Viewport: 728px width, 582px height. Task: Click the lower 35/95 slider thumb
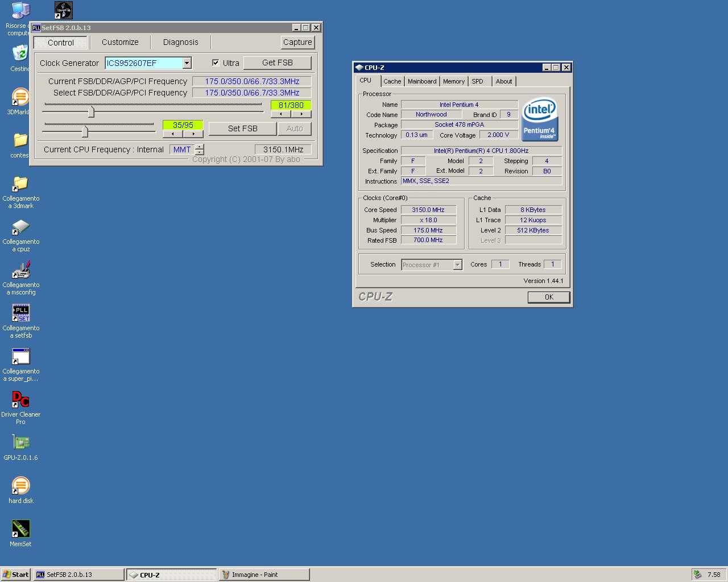tap(85, 132)
